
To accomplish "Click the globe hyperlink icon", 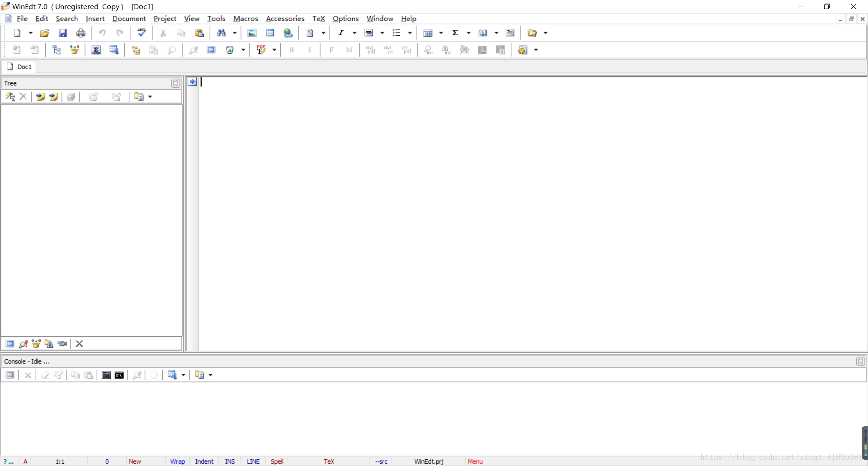I will pos(288,33).
